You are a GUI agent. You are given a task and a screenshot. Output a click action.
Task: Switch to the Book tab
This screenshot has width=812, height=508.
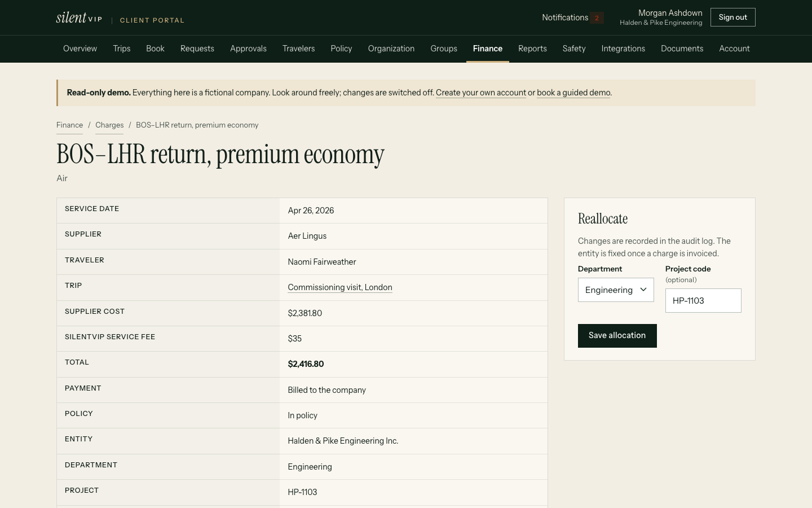(155, 49)
